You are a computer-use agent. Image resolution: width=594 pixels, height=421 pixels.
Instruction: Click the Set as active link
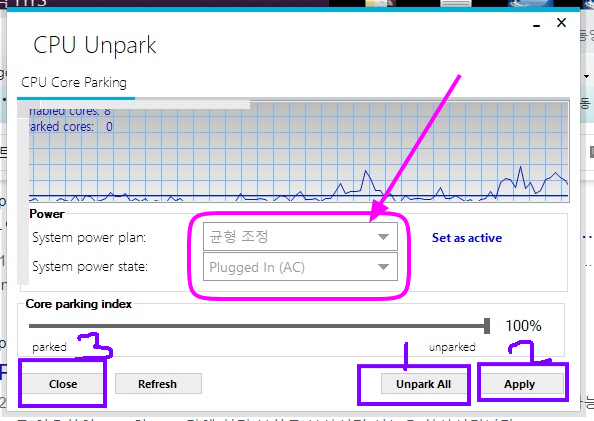[x=467, y=238]
